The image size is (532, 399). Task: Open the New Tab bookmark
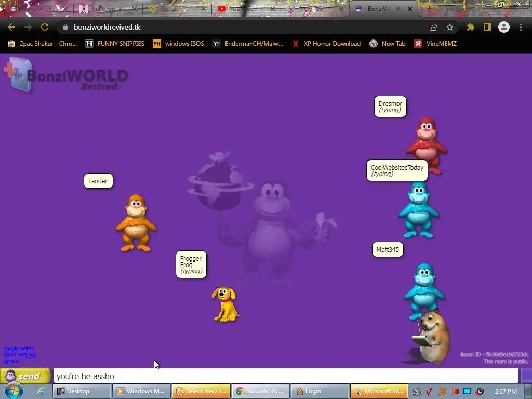(388, 44)
